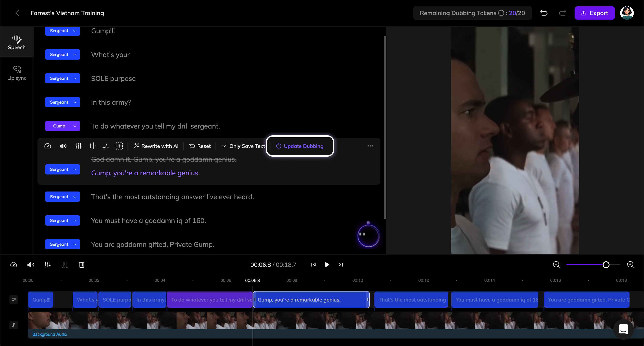The image size is (644, 346).
Task: Select purple 'To do whatever' timeline clip
Action: click(210, 300)
